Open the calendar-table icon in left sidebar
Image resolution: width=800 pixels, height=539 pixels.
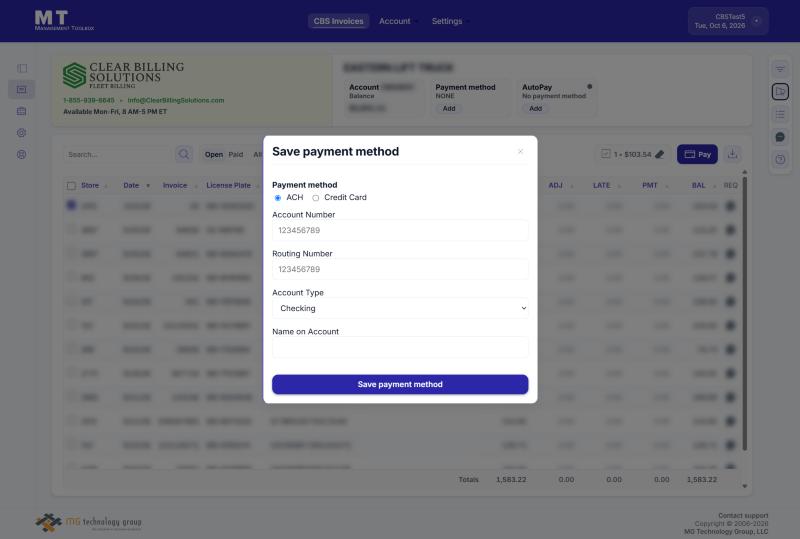(21, 111)
